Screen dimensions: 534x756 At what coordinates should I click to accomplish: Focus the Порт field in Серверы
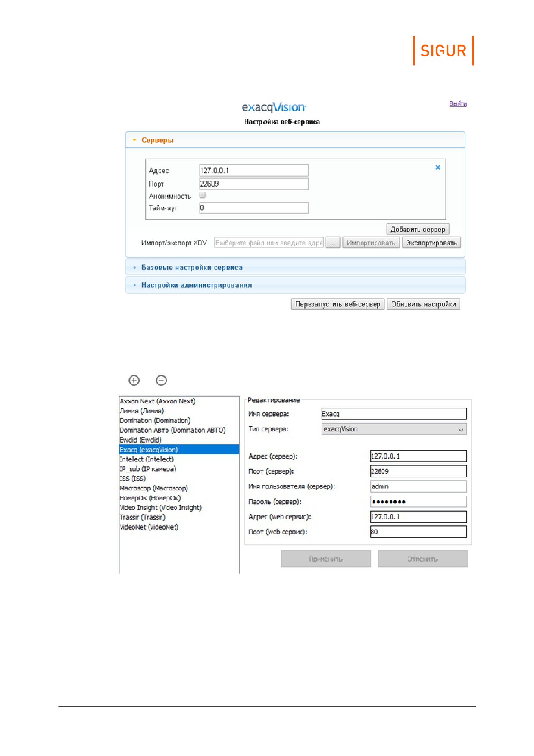tap(253, 184)
